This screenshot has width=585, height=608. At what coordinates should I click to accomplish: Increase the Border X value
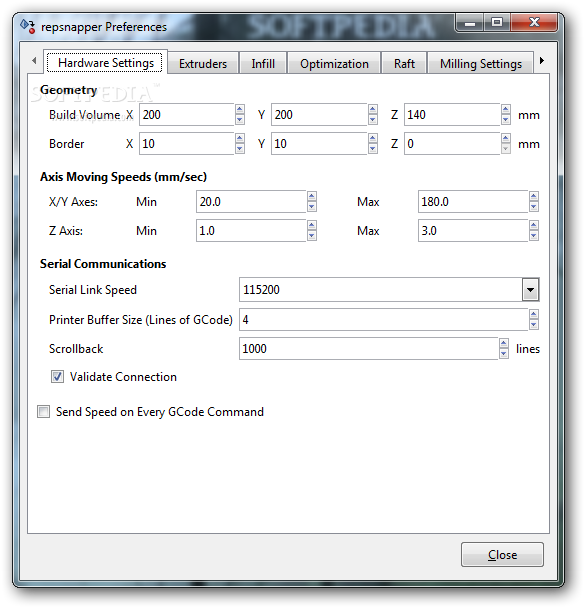pos(240,138)
